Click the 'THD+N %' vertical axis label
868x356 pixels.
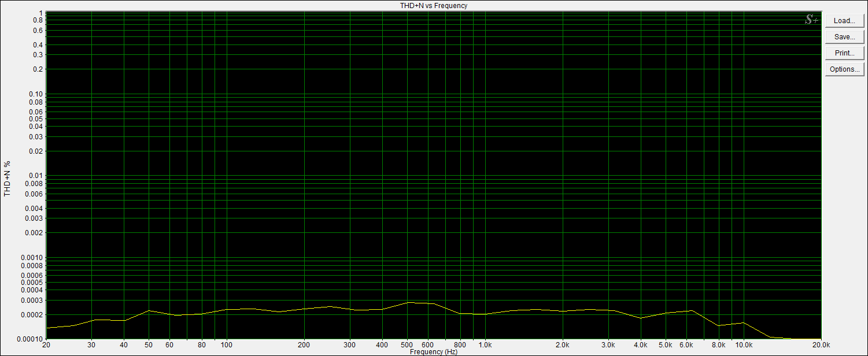pos(8,177)
